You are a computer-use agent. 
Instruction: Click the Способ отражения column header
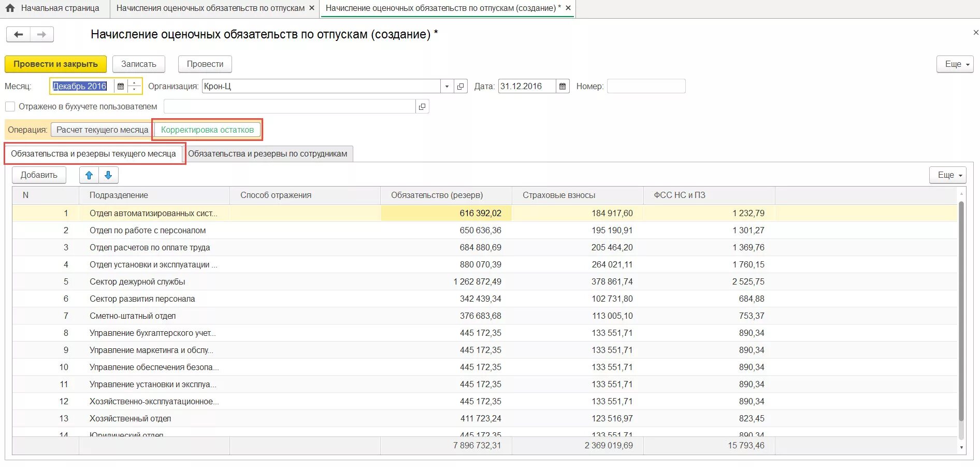click(305, 195)
